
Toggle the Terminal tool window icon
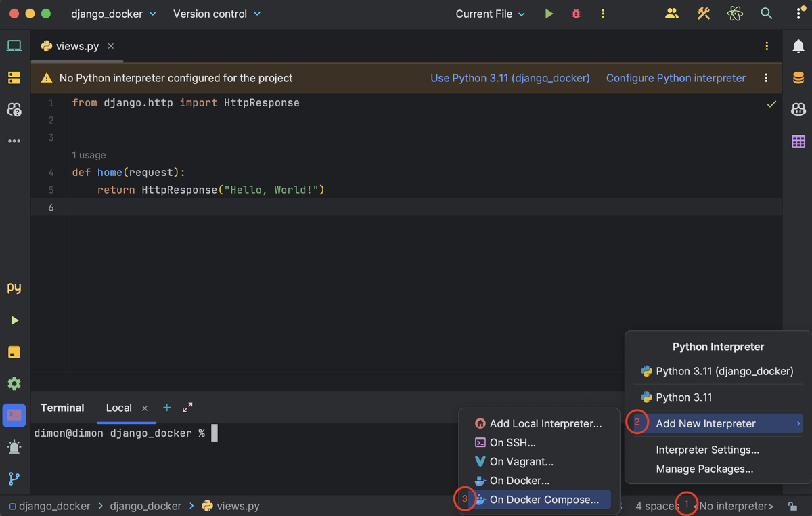click(x=14, y=415)
